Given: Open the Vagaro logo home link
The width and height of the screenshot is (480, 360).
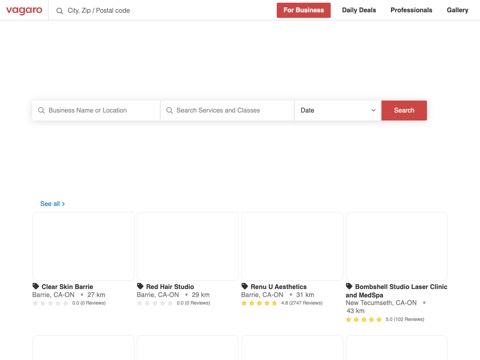Looking at the screenshot, I should coord(24,10).
